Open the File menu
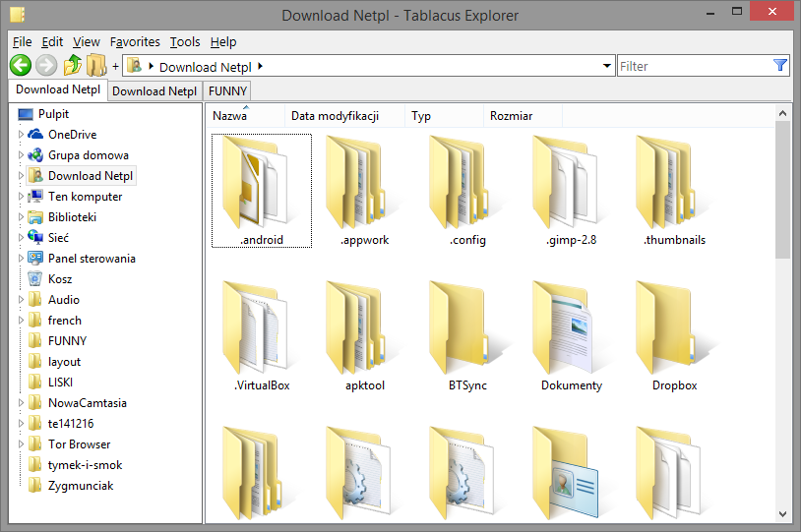Viewport: 801px width, 532px height. click(x=22, y=42)
